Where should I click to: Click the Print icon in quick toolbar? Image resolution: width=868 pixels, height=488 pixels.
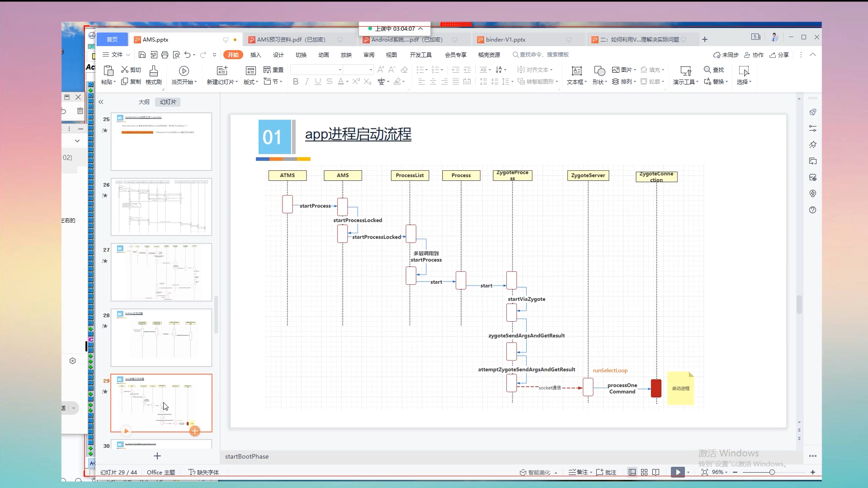point(165,55)
